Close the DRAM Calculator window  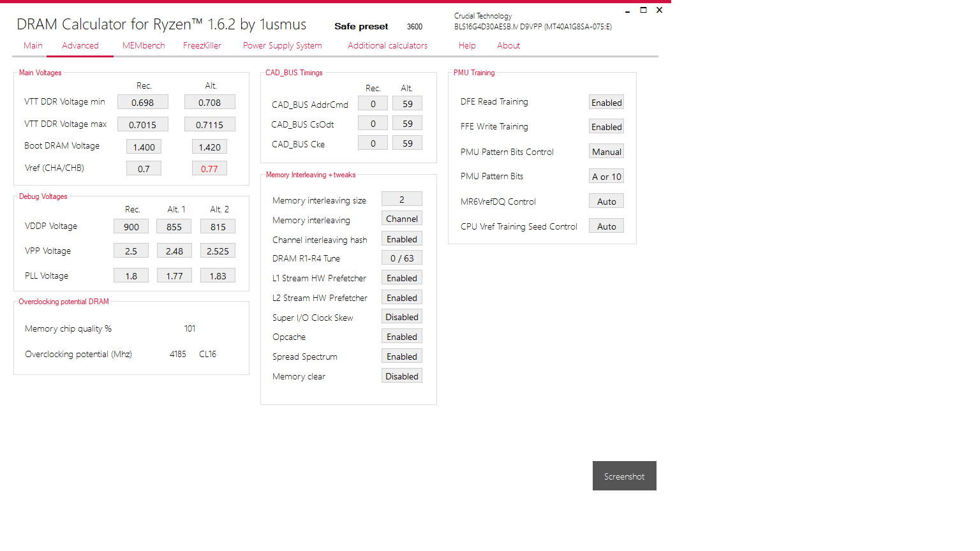click(660, 10)
